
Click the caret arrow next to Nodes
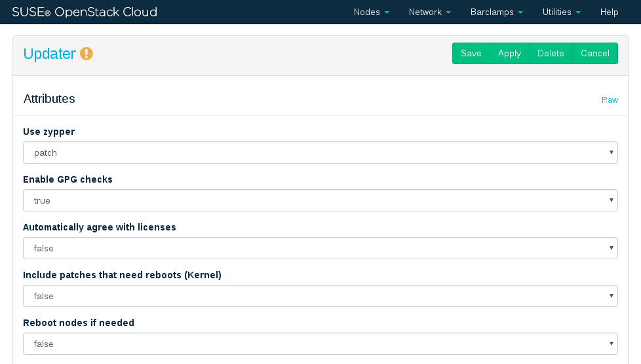(x=387, y=12)
